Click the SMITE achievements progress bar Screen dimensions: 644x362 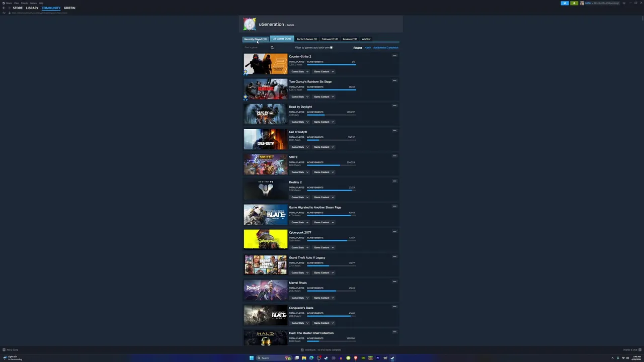[x=332, y=165]
